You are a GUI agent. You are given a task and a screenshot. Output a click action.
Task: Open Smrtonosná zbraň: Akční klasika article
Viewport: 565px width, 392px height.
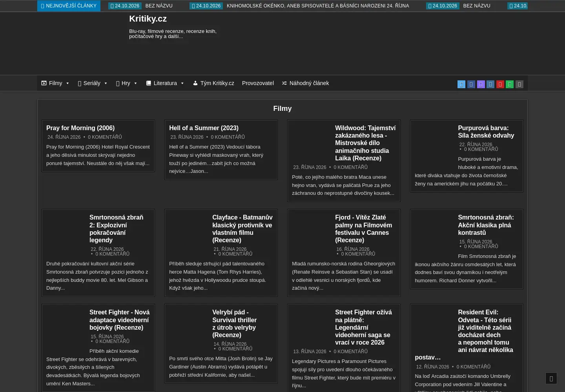point(486,225)
